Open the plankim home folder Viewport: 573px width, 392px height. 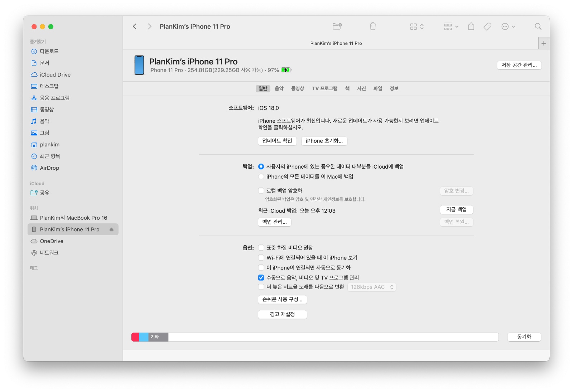pos(50,145)
